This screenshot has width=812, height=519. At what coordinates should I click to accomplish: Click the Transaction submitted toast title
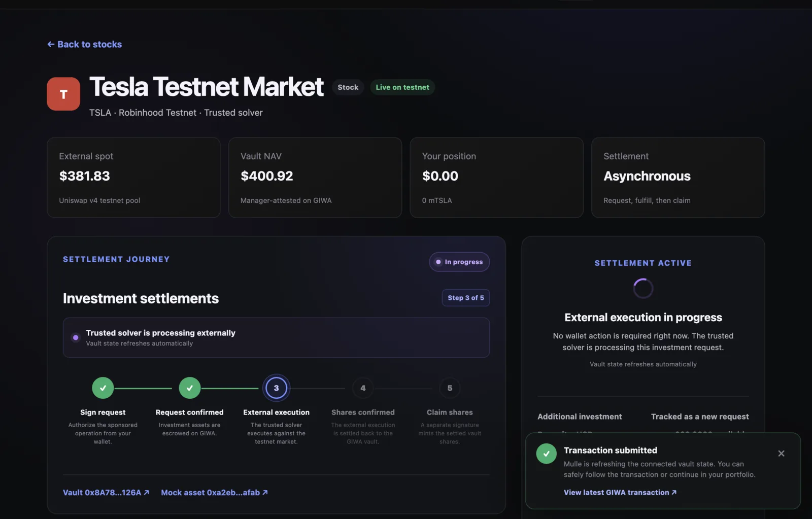(611, 451)
